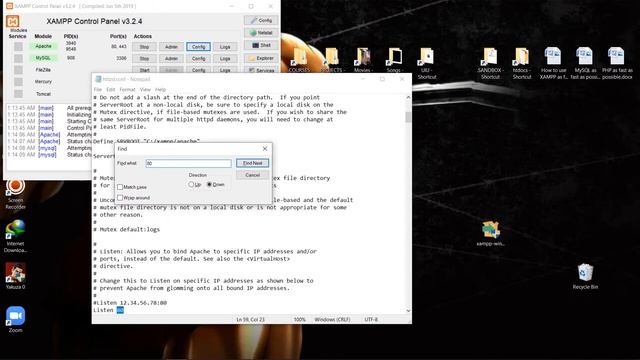Select Up direction radio button
The width and height of the screenshot is (640, 360).
tap(191, 184)
